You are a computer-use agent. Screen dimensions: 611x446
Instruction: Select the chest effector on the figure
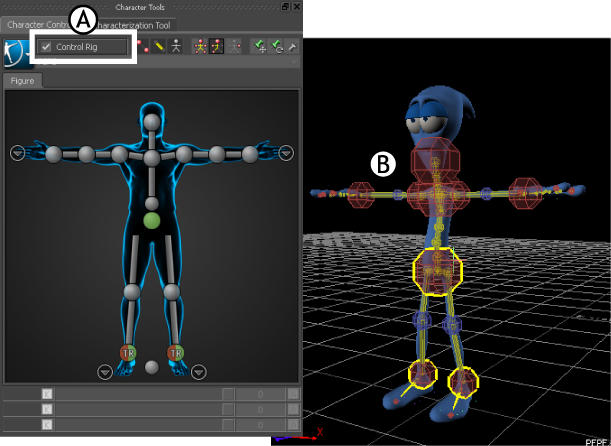[152, 158]
